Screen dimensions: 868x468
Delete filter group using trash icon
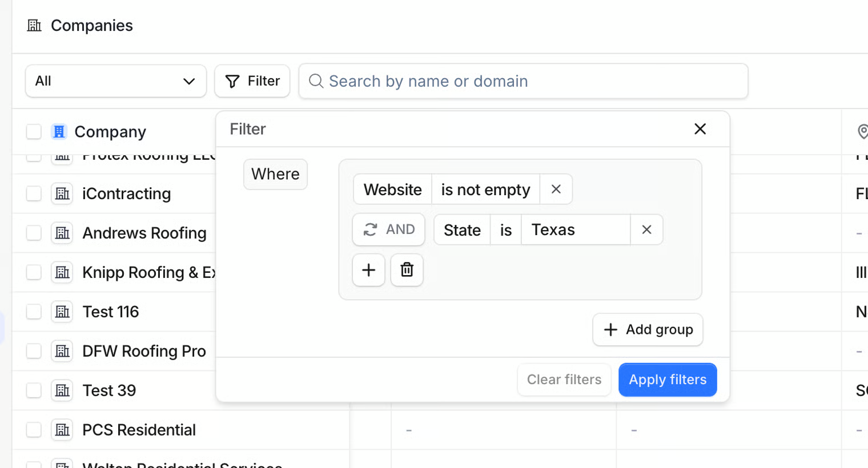click(407, 270)
